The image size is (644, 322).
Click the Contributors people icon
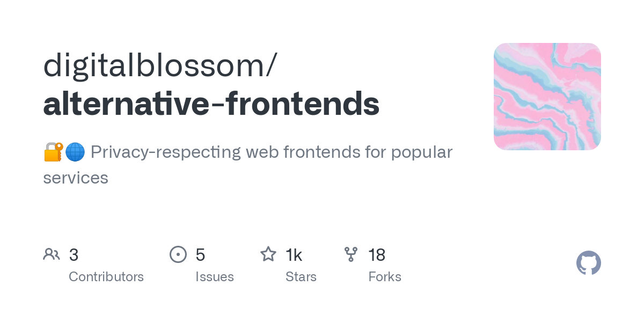[52, 254]
